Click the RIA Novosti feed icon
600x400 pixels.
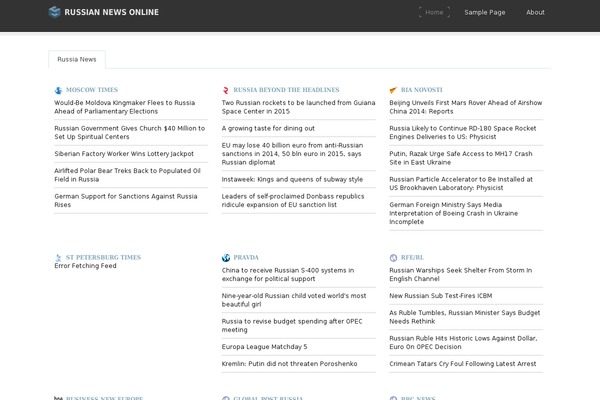393,90
